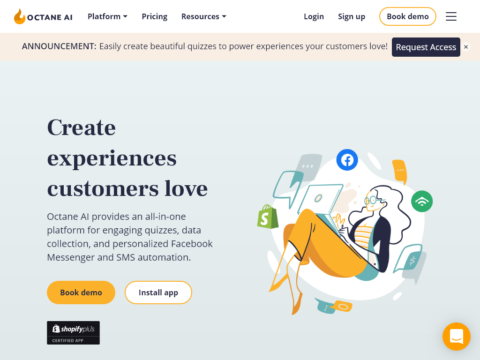The image size is (480, 360).
Task: Open the orange chat widget bubble
Action: (456, 336)
